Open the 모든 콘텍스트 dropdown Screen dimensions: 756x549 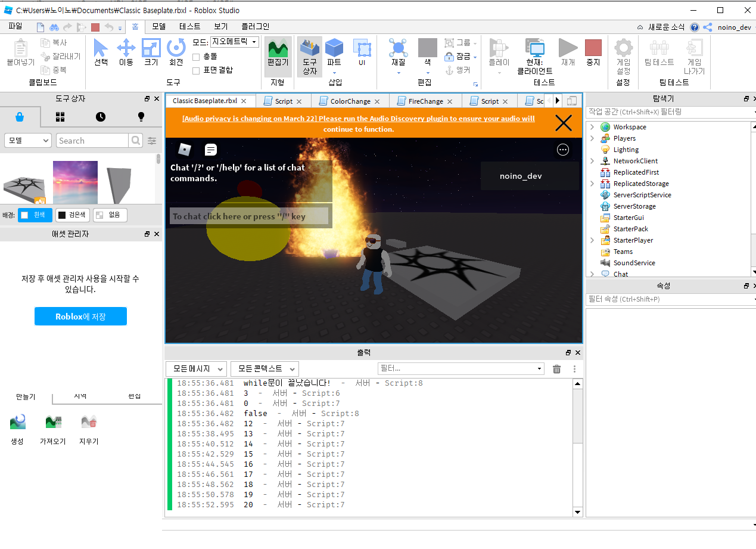coord(265,369)
